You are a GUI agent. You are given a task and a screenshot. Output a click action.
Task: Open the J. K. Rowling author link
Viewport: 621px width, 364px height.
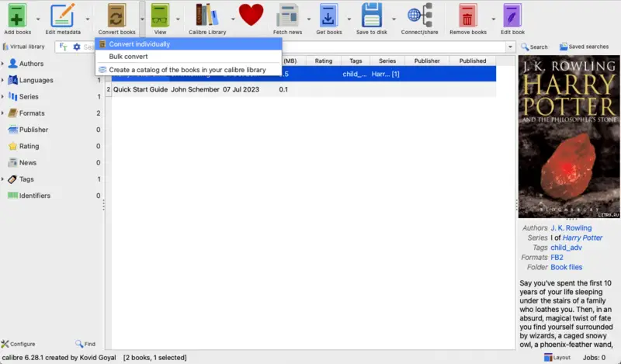tap(571, 228)
